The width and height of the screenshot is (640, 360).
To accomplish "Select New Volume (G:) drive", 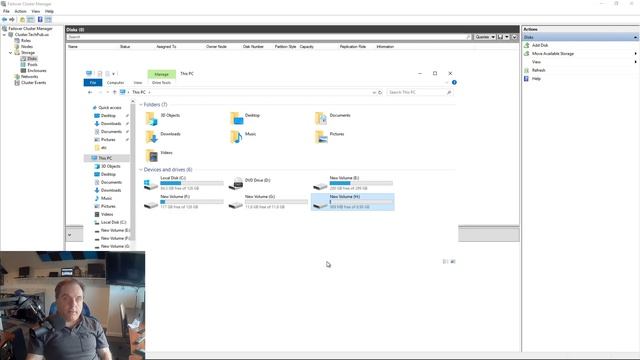I will 268,202.
